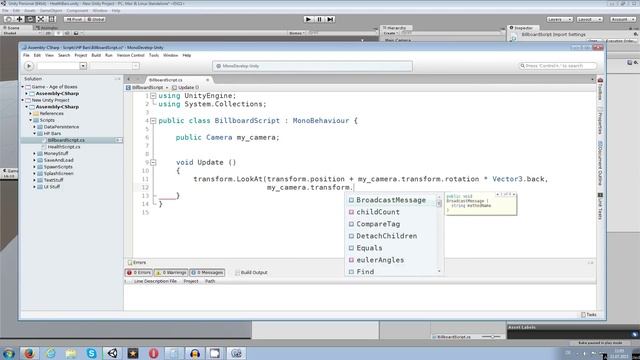Select the TextStuff folder

click(x=53, y=180)
